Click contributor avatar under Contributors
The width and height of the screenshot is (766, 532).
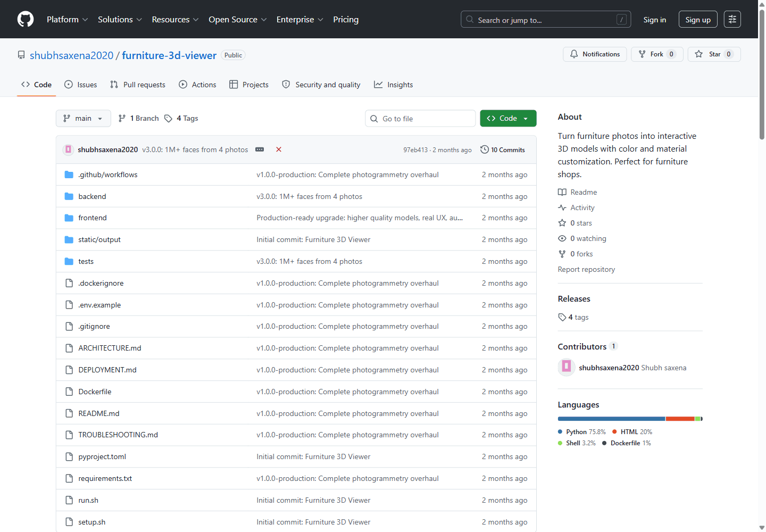pyautogui.click(x=567, y=367)
